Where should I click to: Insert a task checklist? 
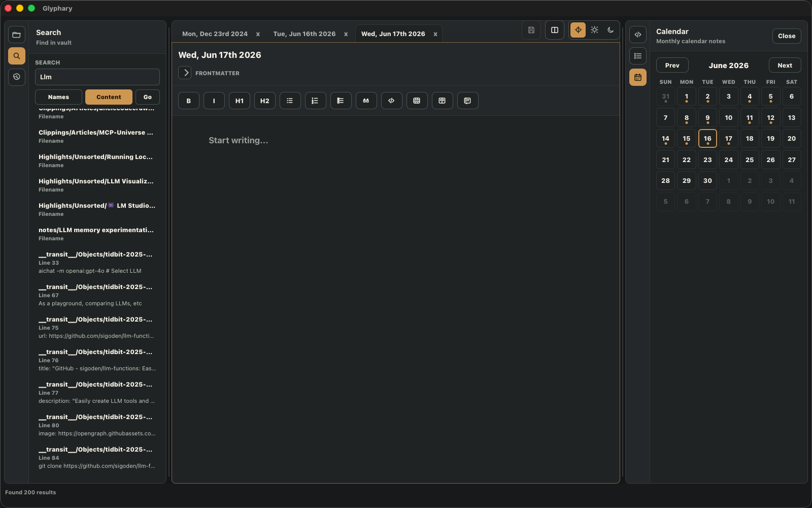(x=341, y=101)
